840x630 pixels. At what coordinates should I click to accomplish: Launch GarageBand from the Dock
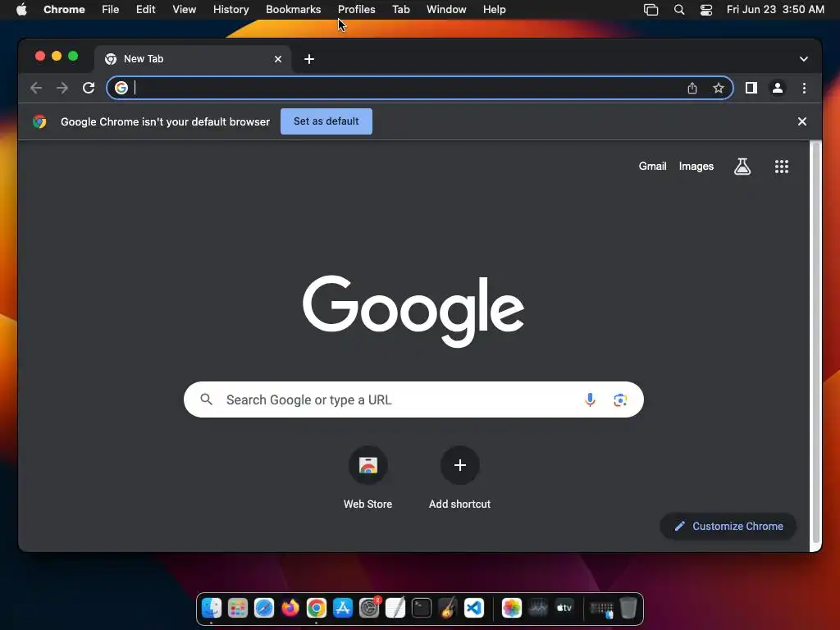point(448,608)
